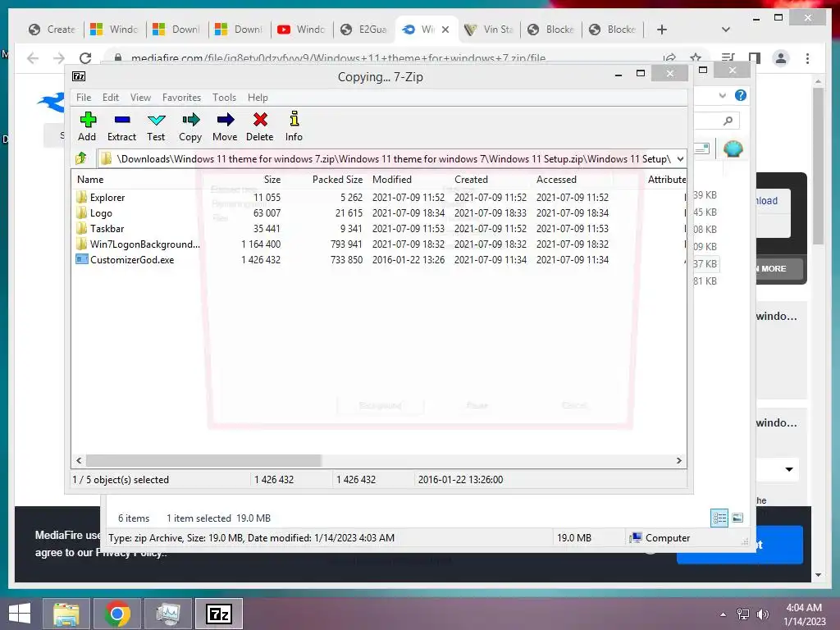Open the Windows Start menu

pos(20,614)
